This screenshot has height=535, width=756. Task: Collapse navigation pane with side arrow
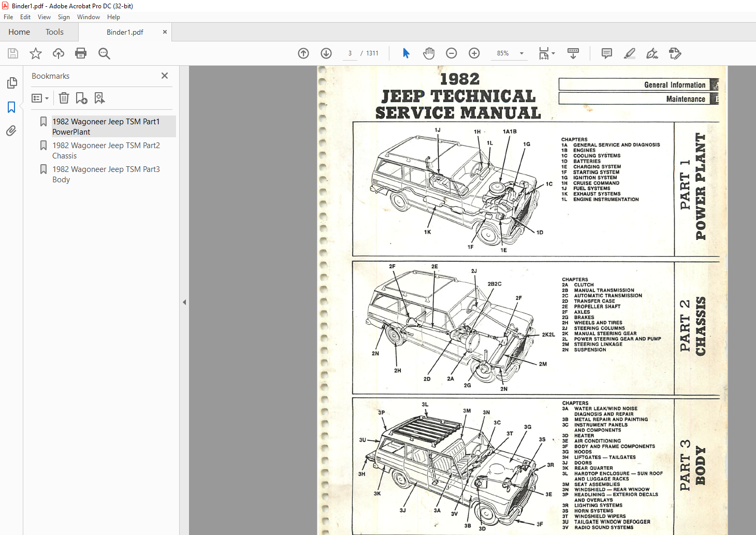coord(184,302)
